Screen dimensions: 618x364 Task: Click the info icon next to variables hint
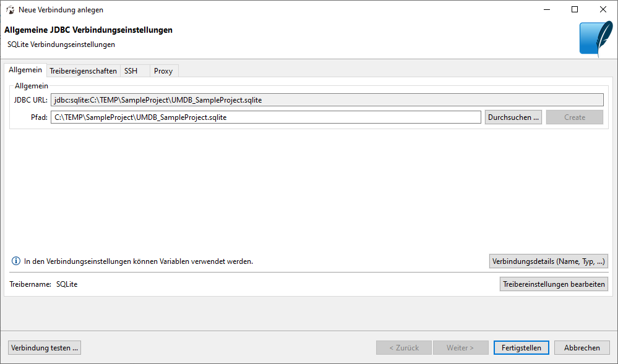(x=15, y=261)
